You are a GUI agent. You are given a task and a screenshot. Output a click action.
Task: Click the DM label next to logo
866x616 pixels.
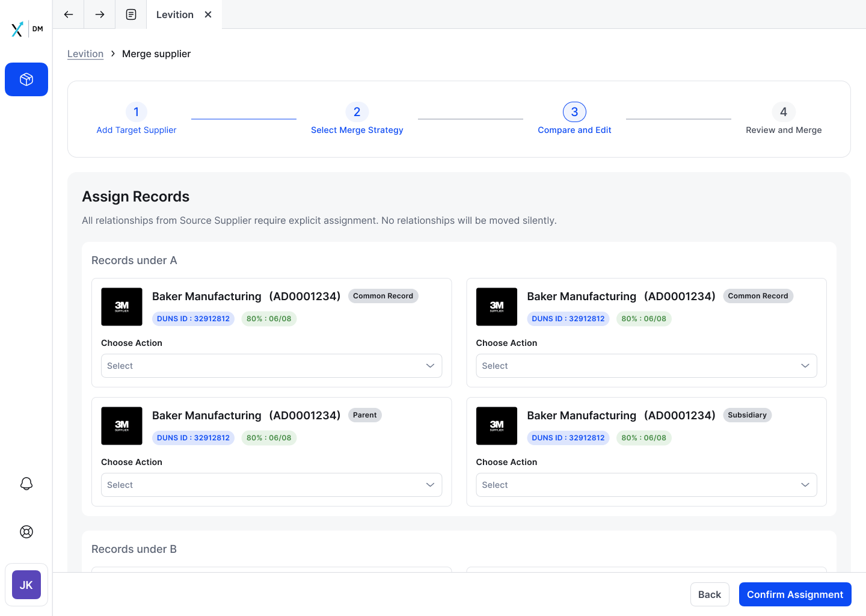click(x=38, y=29)
